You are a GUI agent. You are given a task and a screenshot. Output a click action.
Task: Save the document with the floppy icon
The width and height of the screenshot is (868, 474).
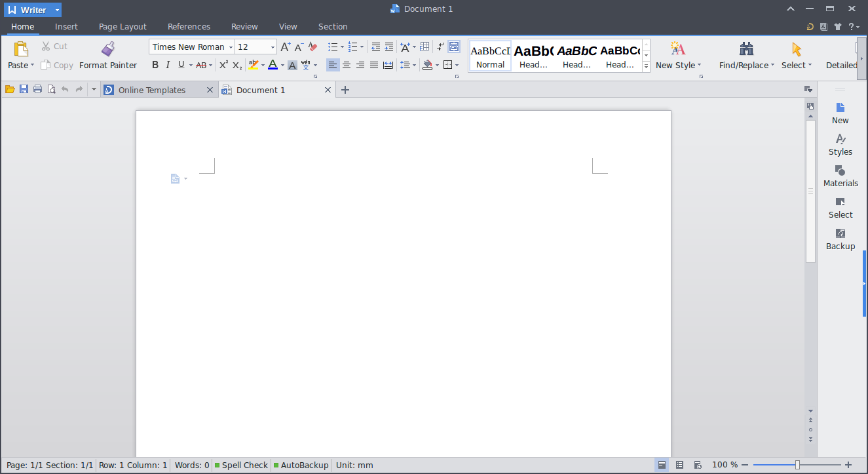point(24,89)
